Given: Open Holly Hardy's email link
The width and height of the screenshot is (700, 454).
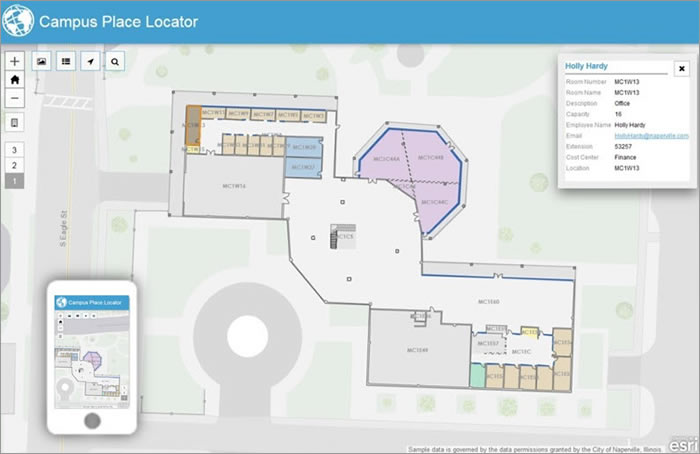Looking at the screenshot, I should [x=651, y=136].
